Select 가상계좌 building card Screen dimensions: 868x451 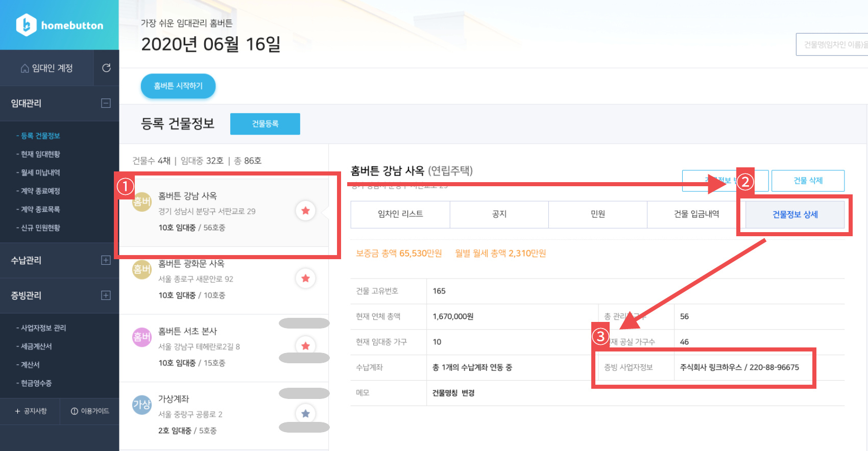224,415
